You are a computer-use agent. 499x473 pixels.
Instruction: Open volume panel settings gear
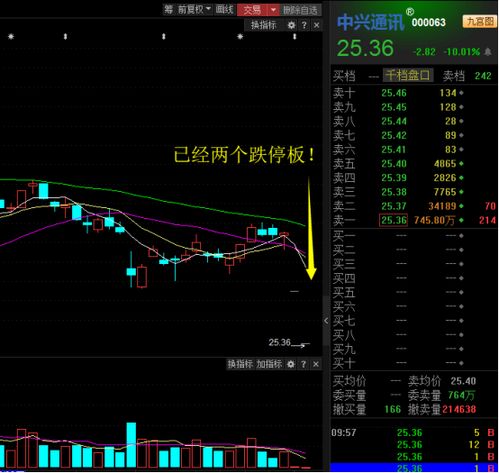291,364
